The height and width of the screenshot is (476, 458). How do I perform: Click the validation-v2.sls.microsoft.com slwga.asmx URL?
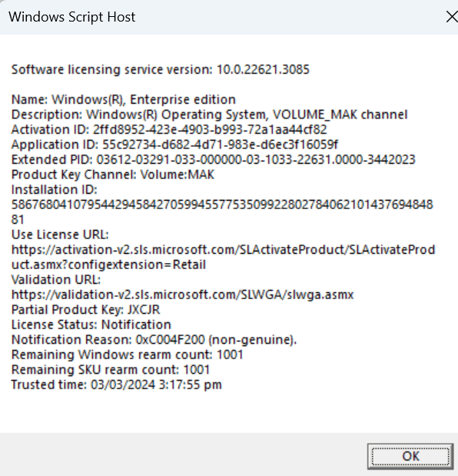(182, 295)
